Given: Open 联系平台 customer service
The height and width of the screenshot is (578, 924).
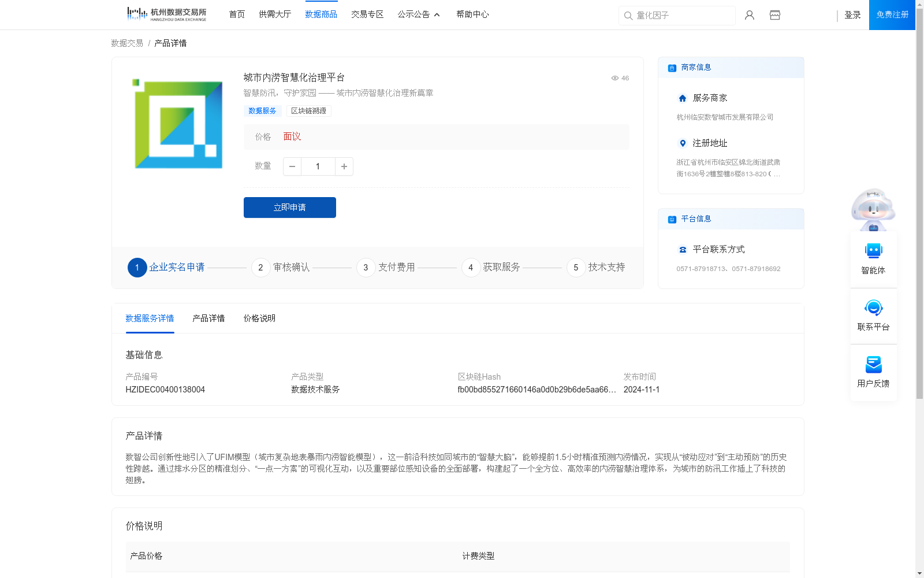Looking at the screenshot, I should pyautogui.click(x=873, y=316).
